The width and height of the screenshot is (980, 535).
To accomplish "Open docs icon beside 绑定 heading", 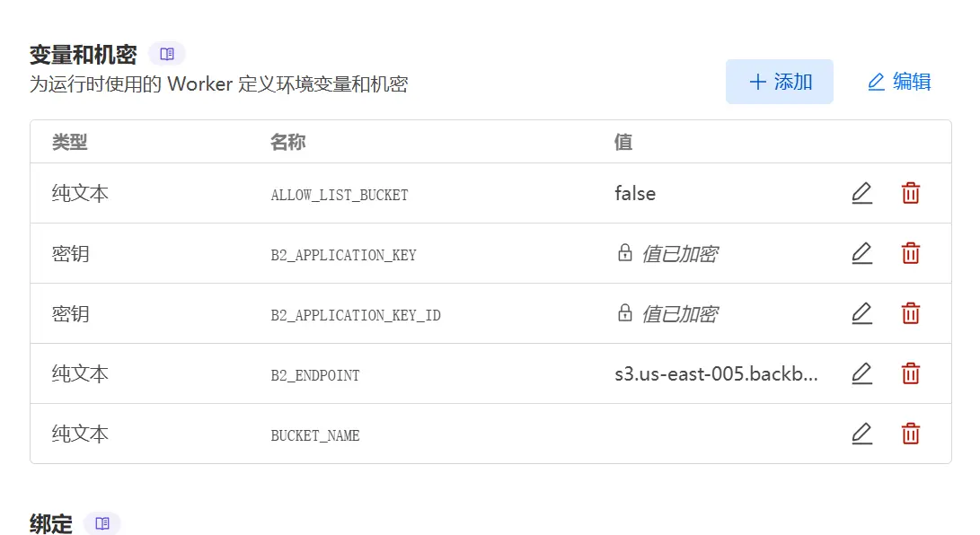I will (x=102, y=523).
